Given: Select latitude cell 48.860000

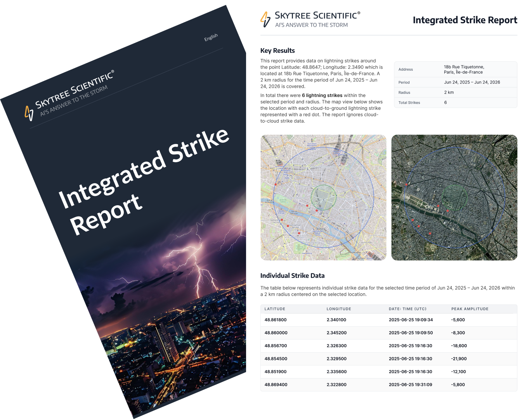Looking at the screenshot, I should [x=276, y=333].
